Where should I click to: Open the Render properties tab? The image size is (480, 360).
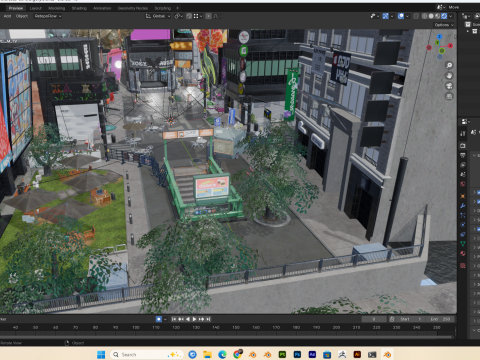coord(463,146)
